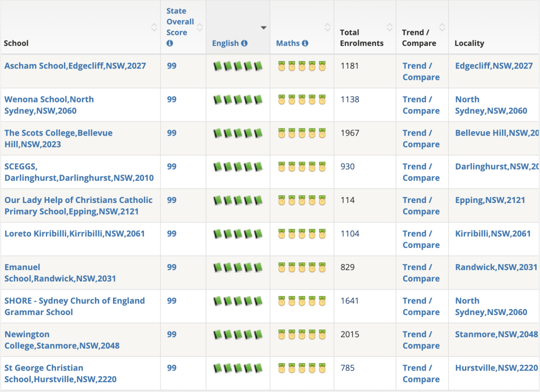
Task: Click the sort arrows in Maths column header
Action: tap(327, 27)
